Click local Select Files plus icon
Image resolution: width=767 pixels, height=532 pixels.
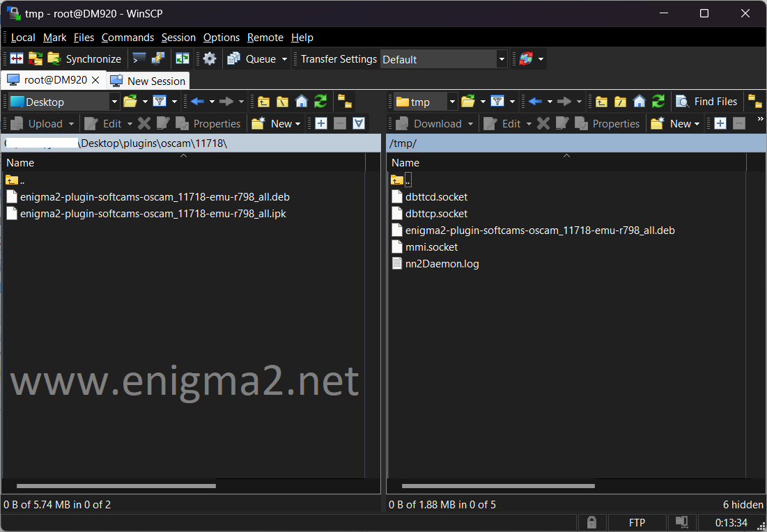[321, 124]
